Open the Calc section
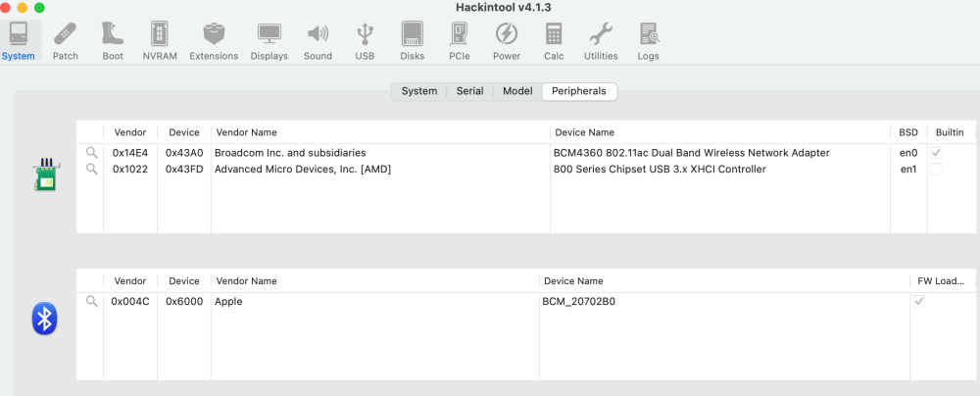The width and height of the screenshot is (980, 396). pos(553,40)
